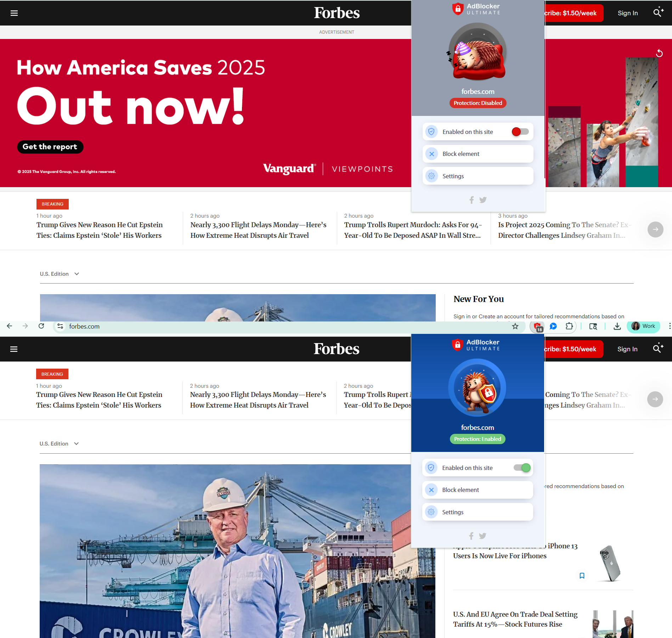Turn on the red 'Enabled on this site' switch
Viewport: 672px width, 638px height.
point(520,132)
